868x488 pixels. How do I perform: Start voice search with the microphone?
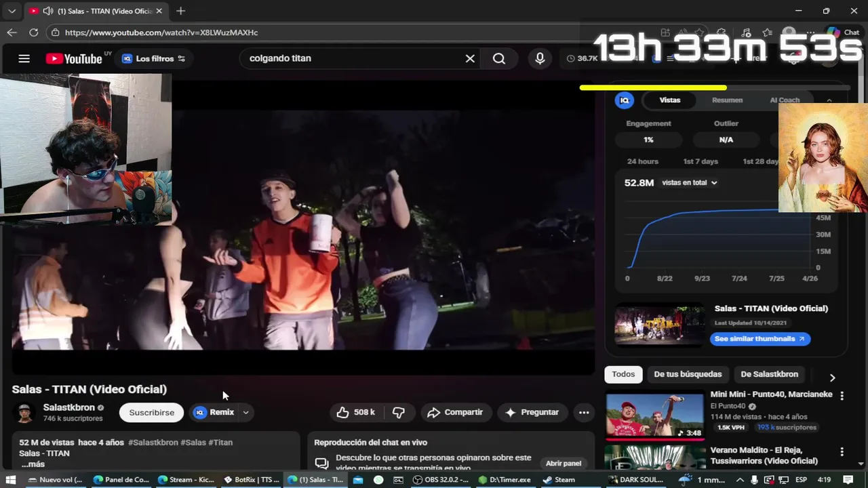[x=540, y=58]
